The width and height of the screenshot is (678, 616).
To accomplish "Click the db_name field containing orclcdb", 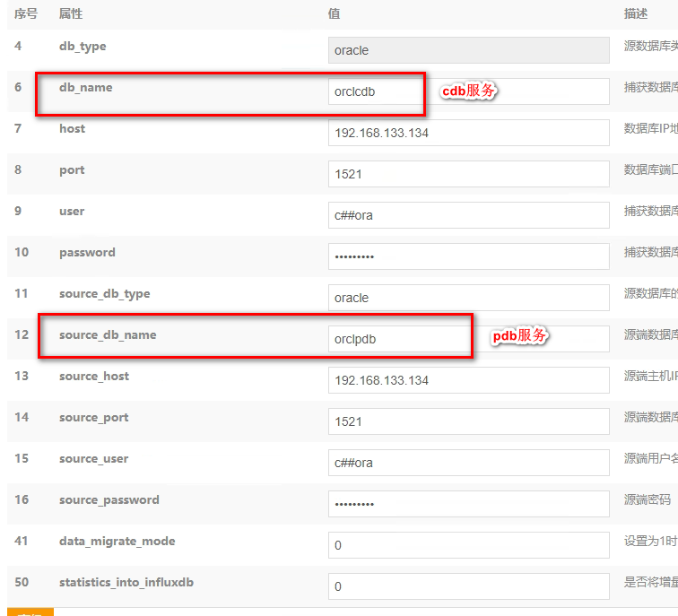I will 374,91.
